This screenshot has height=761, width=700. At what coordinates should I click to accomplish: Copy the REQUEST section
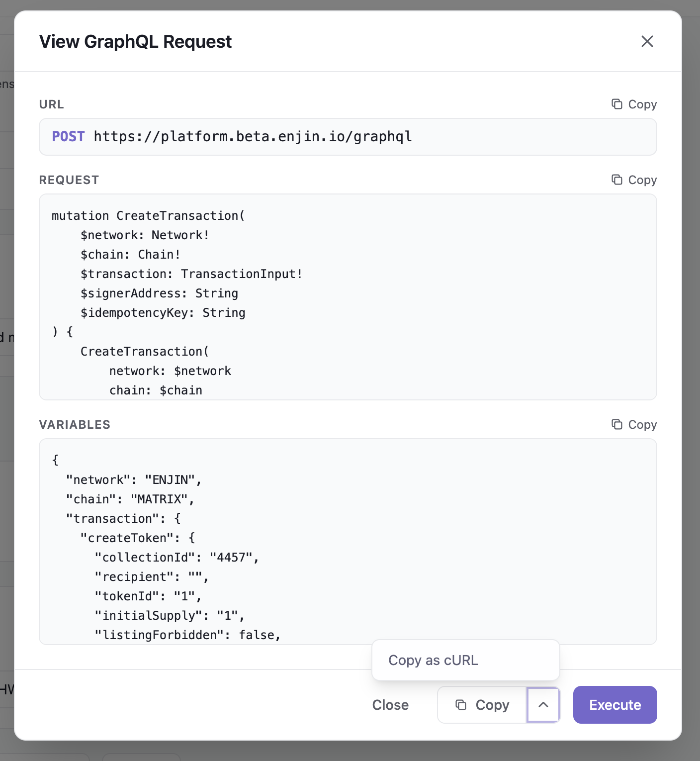[634, 180]
